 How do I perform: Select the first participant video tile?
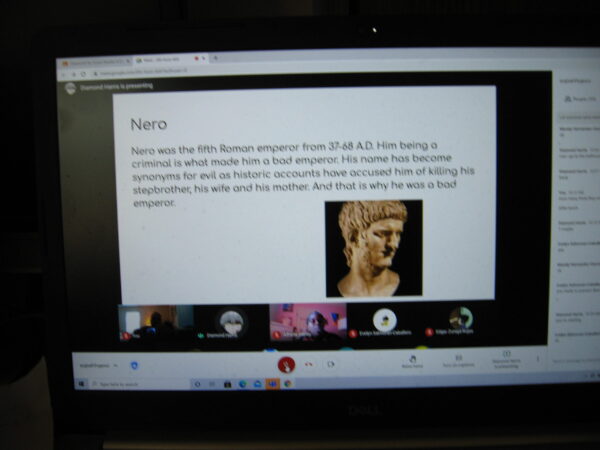click(x=156, y=323)
